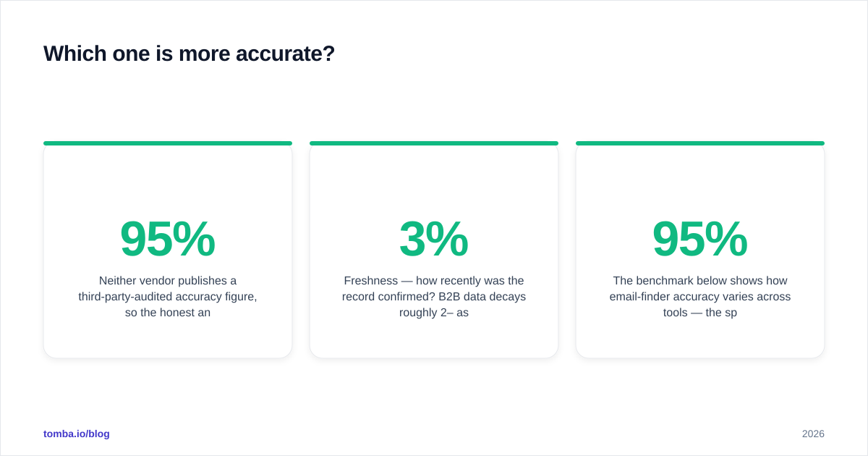
Task: Select the 'third-party-audited accuracy figure,' line
Action: click(168, 297)
